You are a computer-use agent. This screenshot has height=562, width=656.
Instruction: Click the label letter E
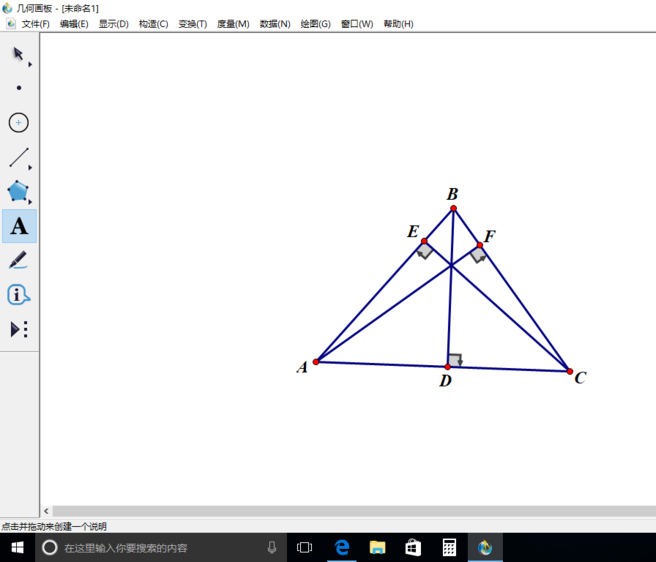pyautogui.click(x=413, y=231)
